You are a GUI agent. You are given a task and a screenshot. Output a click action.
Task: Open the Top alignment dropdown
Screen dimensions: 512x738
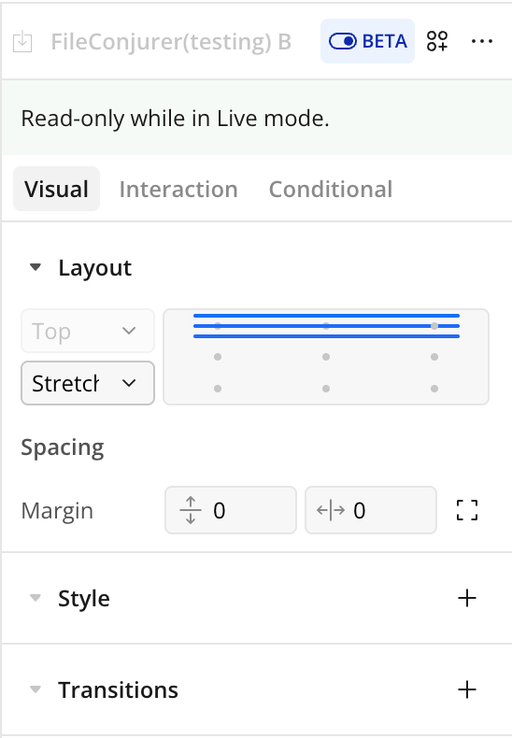(x=88, y=331)
